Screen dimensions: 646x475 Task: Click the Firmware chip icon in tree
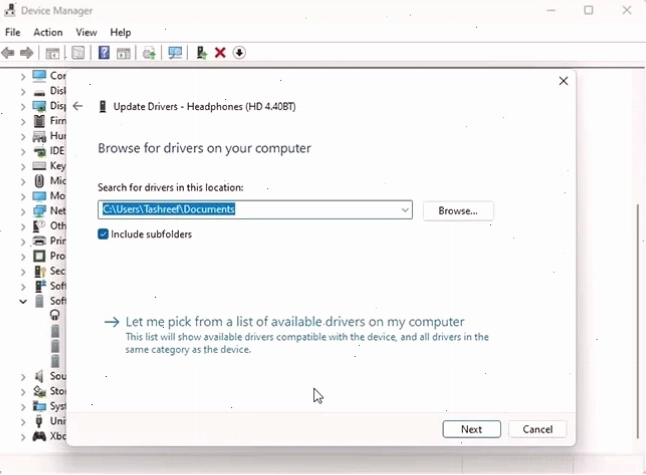(x=39, y=121)
